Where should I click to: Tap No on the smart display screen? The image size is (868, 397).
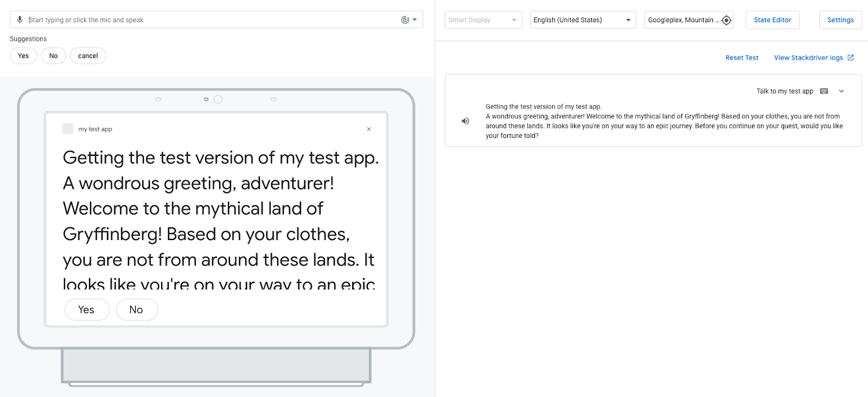[x=137, y=310]
